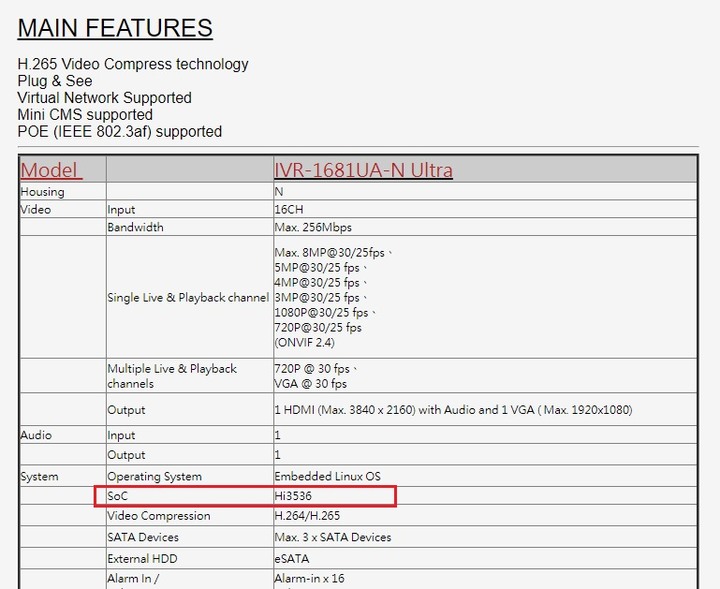The width and height of the screenshot is (720, 589).
Task: Click the "4MP@30/25 fps" line
Action: coord(317,283)
